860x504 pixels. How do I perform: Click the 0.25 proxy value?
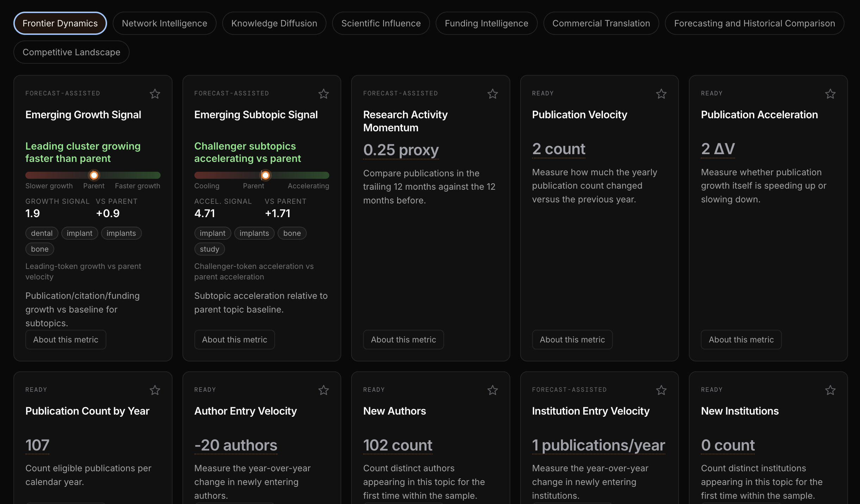[401, 150]
